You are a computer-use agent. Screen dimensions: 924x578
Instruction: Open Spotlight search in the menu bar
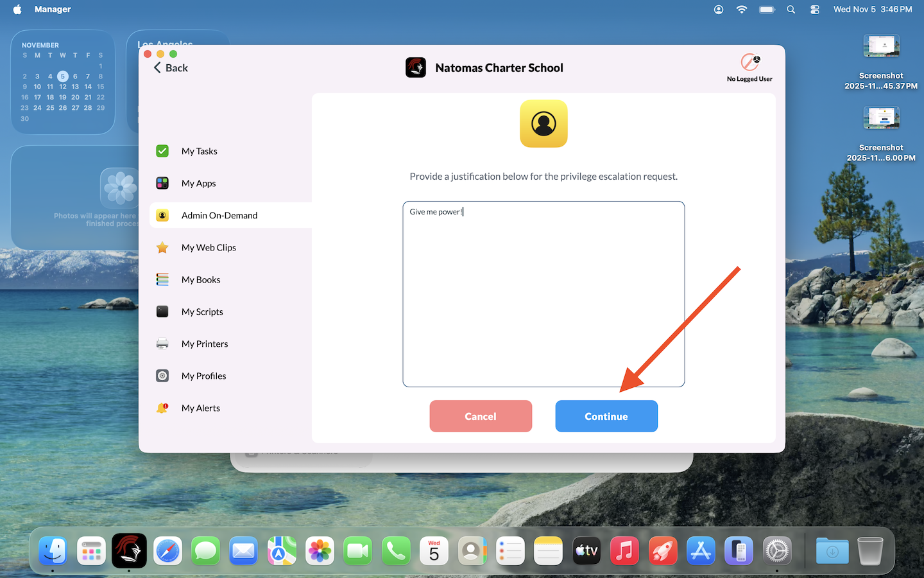pos(791,9)
